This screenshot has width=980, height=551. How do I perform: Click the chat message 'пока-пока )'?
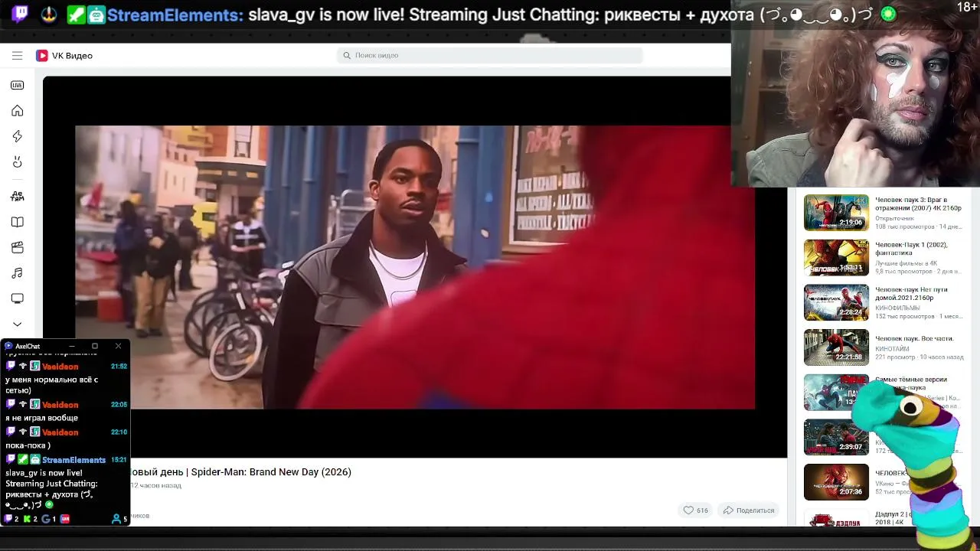point(28,445)
